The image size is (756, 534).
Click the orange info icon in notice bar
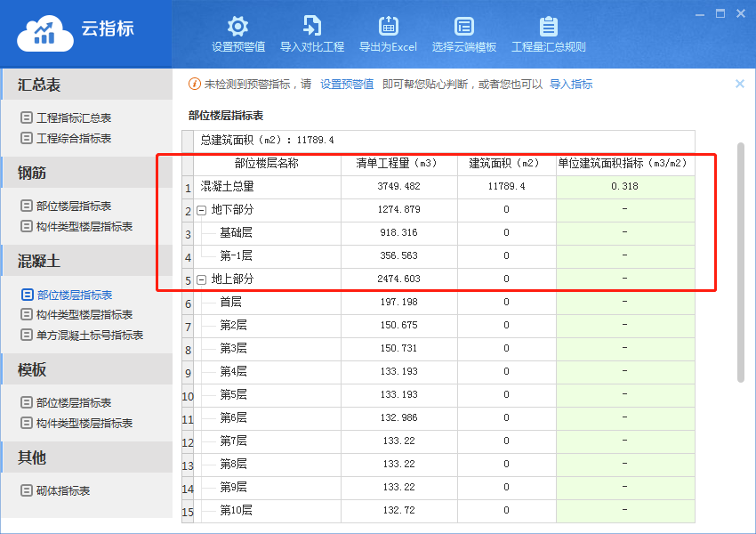194,84
